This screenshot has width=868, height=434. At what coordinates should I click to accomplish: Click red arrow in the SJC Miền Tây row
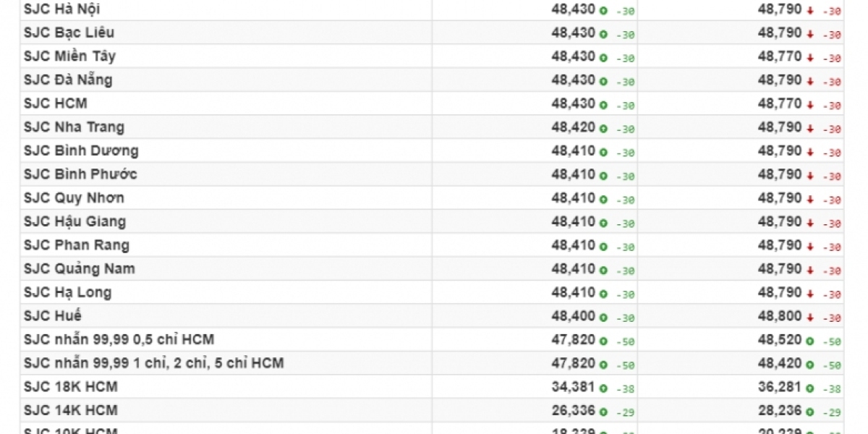pyautogui.click(x=810, y=58)
